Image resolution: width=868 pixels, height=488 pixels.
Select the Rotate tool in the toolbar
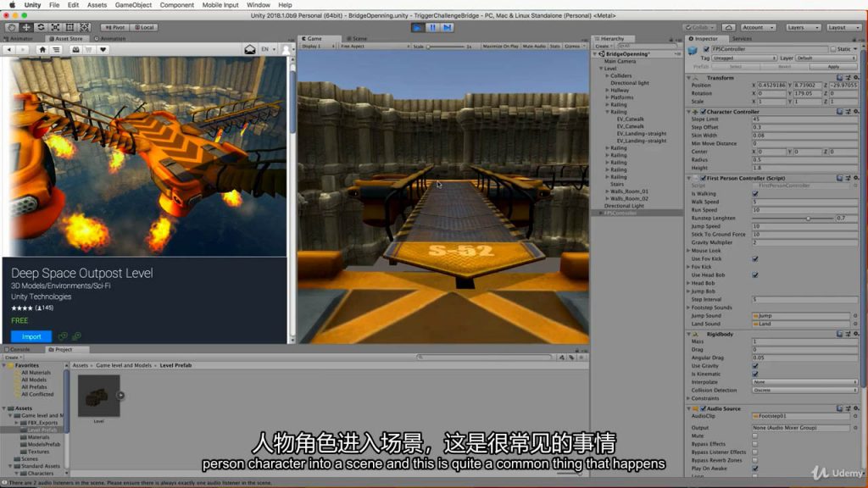[x=41, y=27]
